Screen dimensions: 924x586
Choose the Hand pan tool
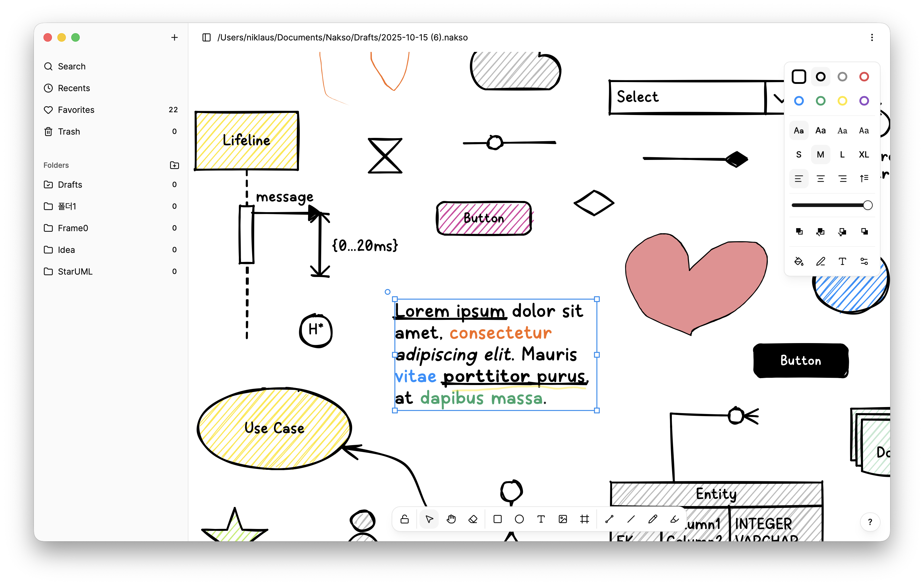point(451,519)
